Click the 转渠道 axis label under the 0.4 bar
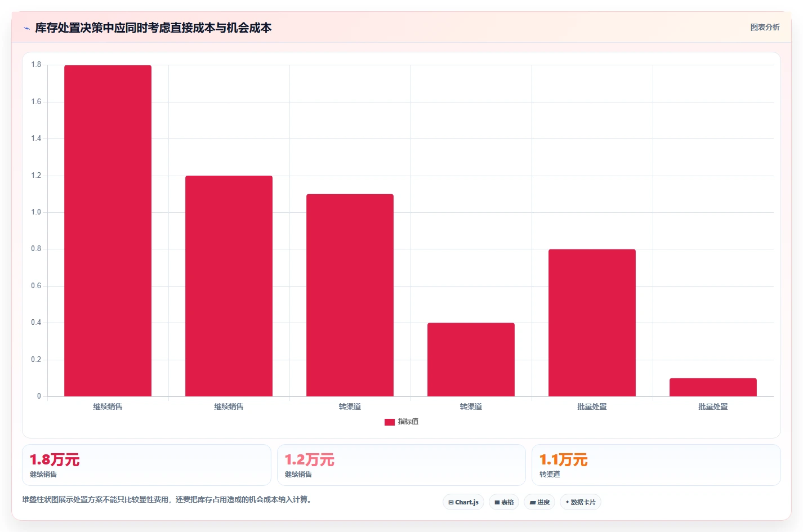 pyautogui.click(x=471, y=406)
